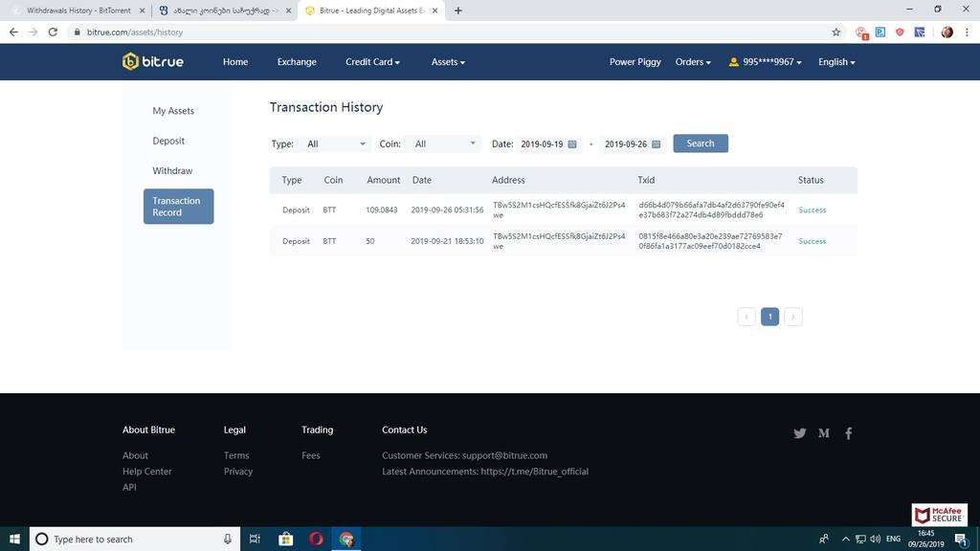Open the Windows Start menu
Screen dimensions: 980x551
pyautogui.click(x=14, y=539)
